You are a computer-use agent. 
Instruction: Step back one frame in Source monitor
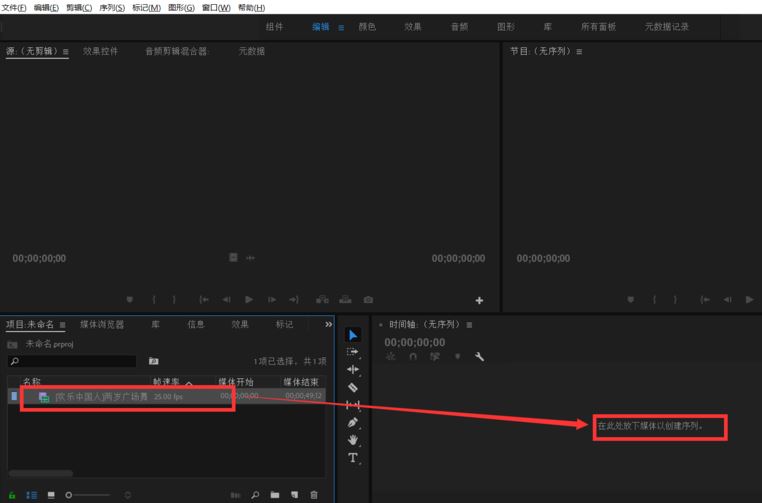tap(226, 299)
